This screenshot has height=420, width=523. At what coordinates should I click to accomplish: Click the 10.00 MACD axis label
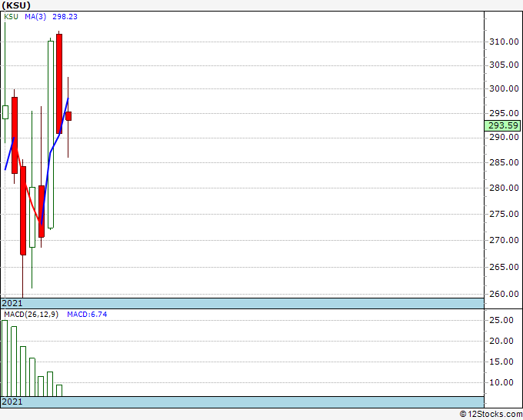tap(501, 382)
